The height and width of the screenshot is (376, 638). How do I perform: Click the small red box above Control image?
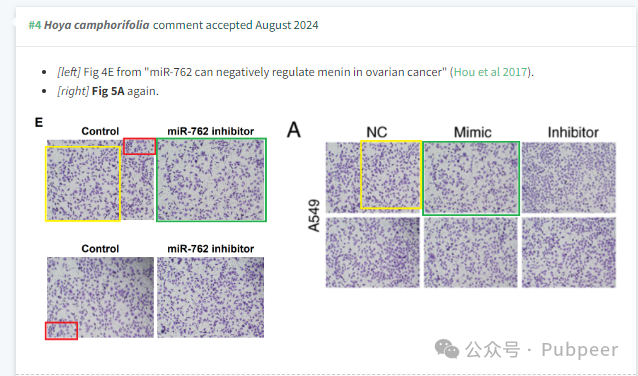pyautogui.click(x=140, y=146)
